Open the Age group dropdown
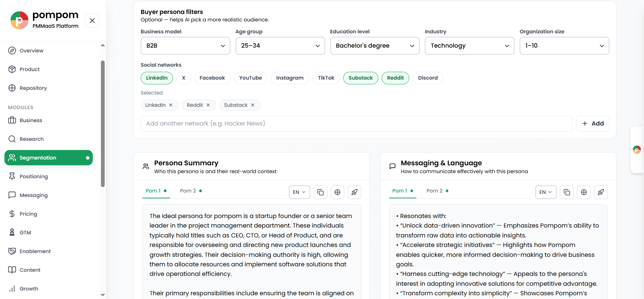 [x=280, y=46]
